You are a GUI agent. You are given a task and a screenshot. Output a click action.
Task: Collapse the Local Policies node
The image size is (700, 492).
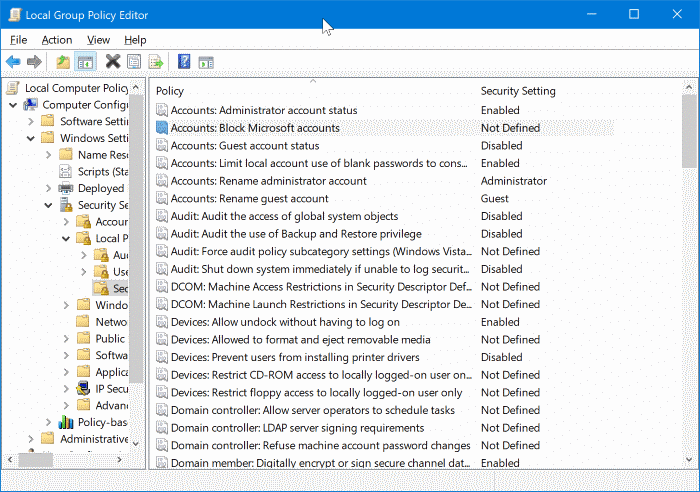pyautogui.click(x=66, y=238)
